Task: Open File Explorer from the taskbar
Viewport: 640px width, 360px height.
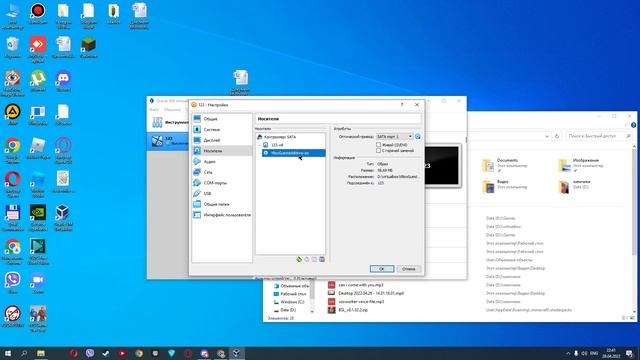Action: pyautogui.click(x=41, y=353)
